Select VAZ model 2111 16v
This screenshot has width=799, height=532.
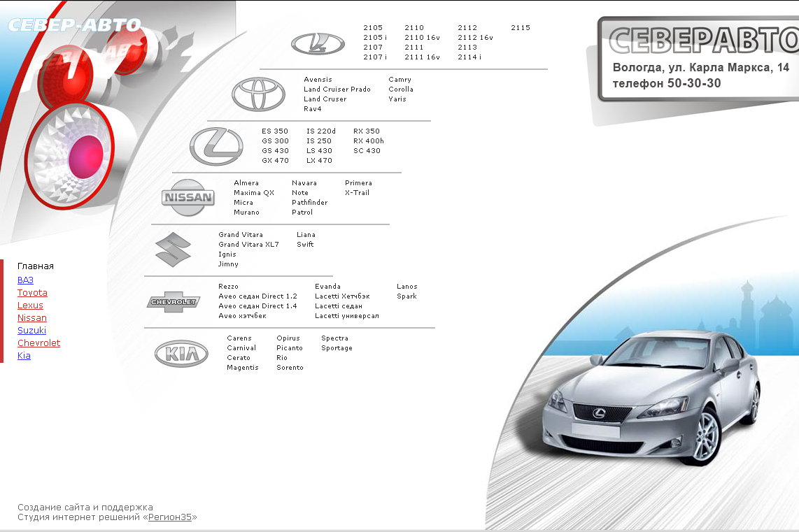click(422, 57)
